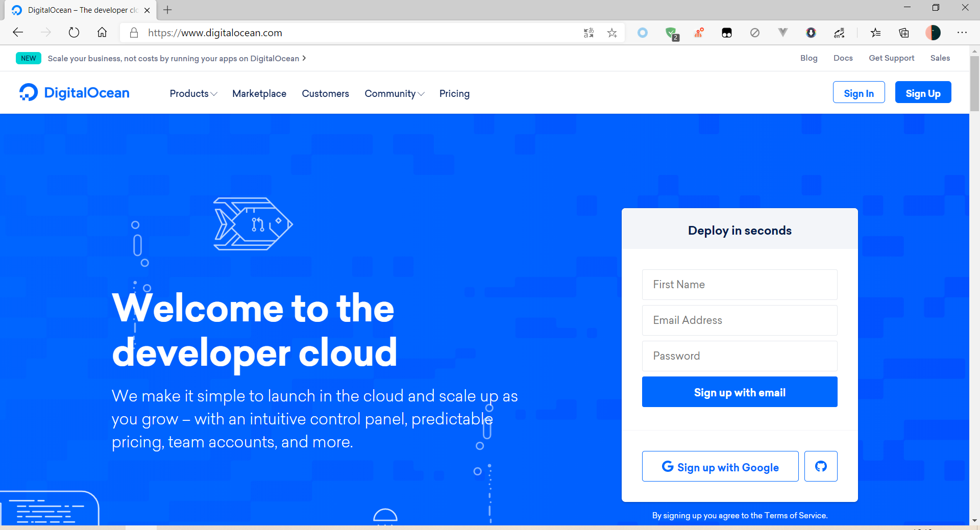Click the lock site-info icon
The width and height of the screenshot is (980, 530).
134,33
